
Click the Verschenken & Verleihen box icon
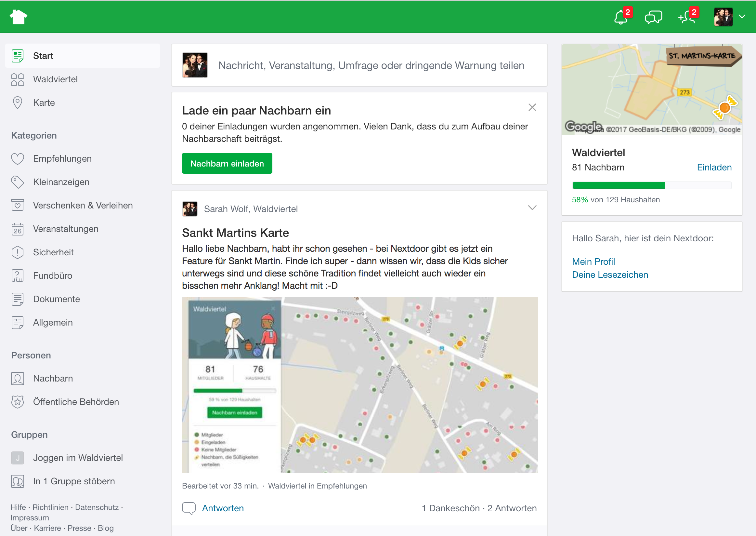18,205
